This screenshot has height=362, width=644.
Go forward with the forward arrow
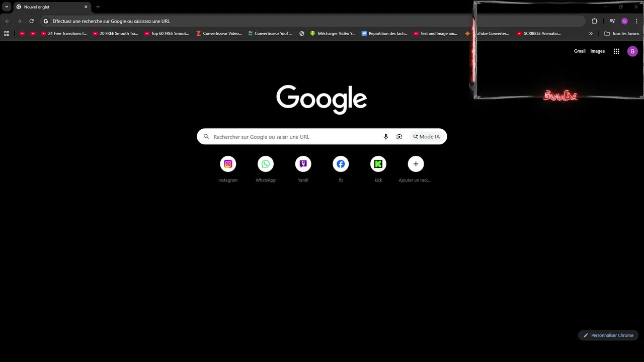point(19,21)
